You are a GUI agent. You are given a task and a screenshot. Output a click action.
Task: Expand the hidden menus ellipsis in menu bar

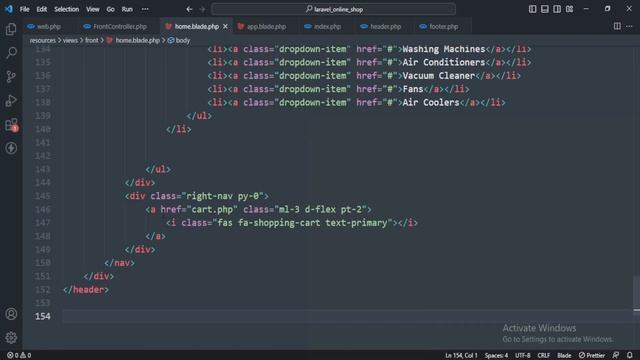point(145,9)
